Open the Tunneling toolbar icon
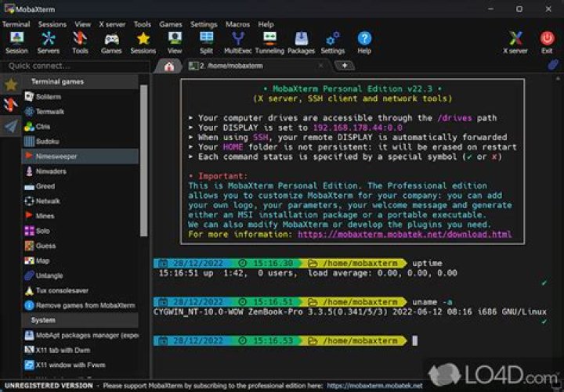This screenshot has width=564, height=392. coord(269,43)
